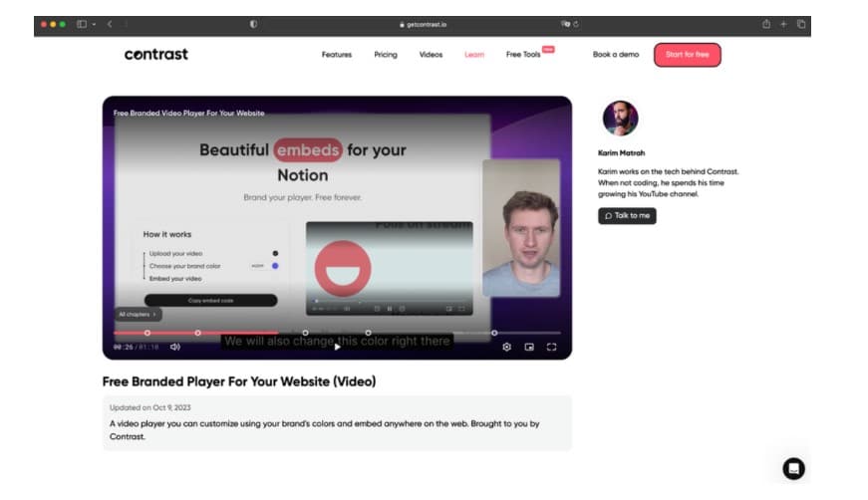Select the black color dot
The image size is (868, 500).
(x=275, y=253)
